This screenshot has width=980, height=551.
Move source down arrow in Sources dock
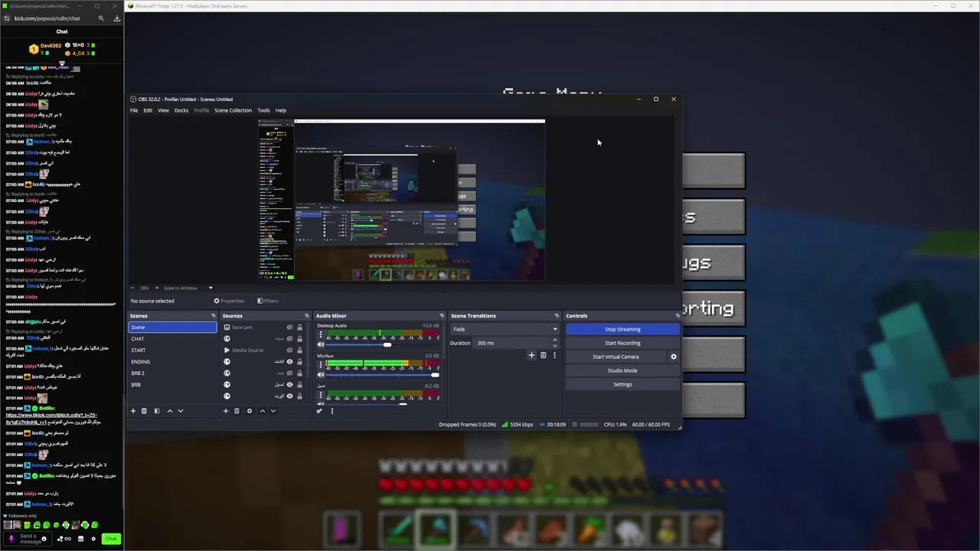(x=273, y=411)
